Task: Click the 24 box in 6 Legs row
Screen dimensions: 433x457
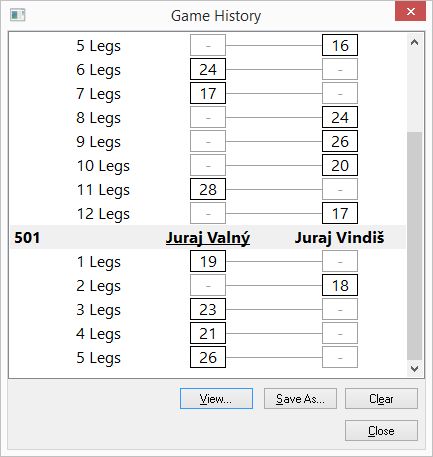Action: click(208, 69)
